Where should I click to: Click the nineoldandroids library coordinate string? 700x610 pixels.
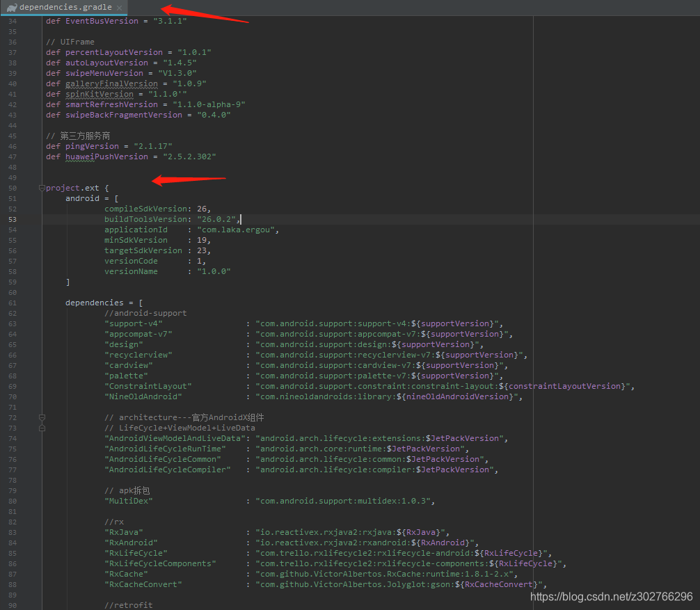pos(387,396)
